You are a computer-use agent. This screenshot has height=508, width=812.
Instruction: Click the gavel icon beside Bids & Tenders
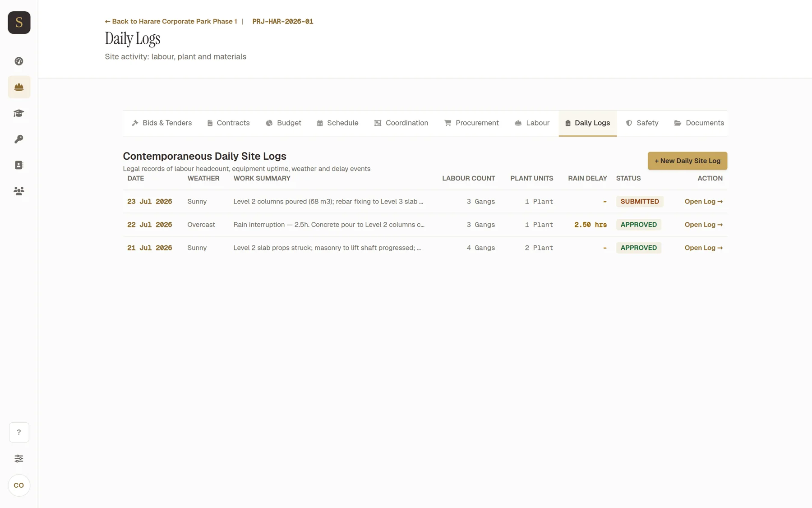(x=135, y=123)
